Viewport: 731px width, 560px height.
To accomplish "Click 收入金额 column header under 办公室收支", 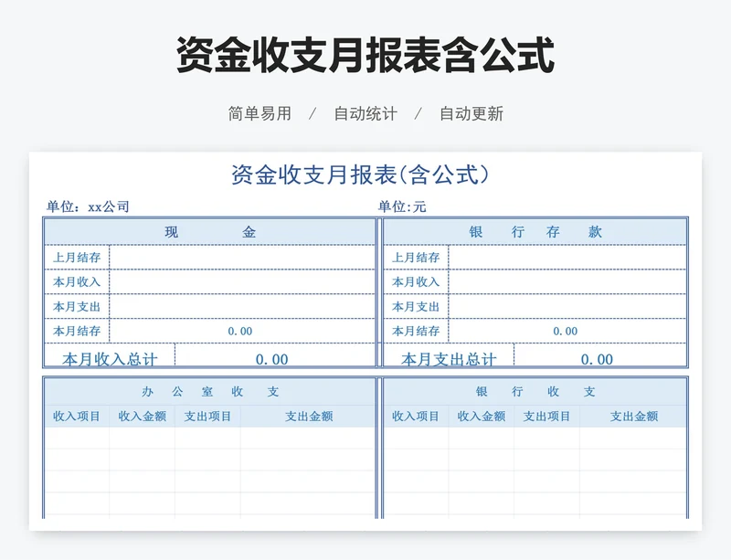I will coord(143,417).
